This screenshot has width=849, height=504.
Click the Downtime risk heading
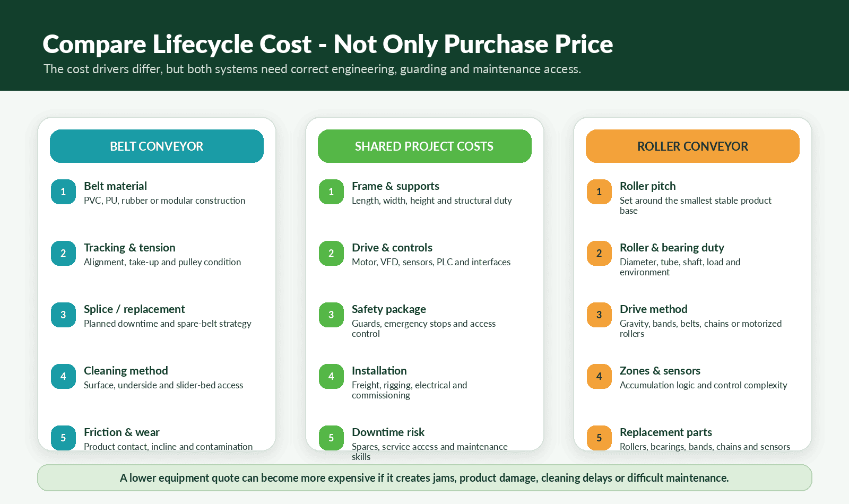pos(388,432)
